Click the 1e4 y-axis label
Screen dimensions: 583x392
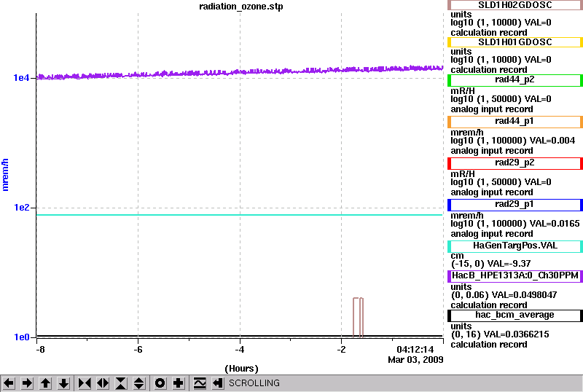[21, 78]
